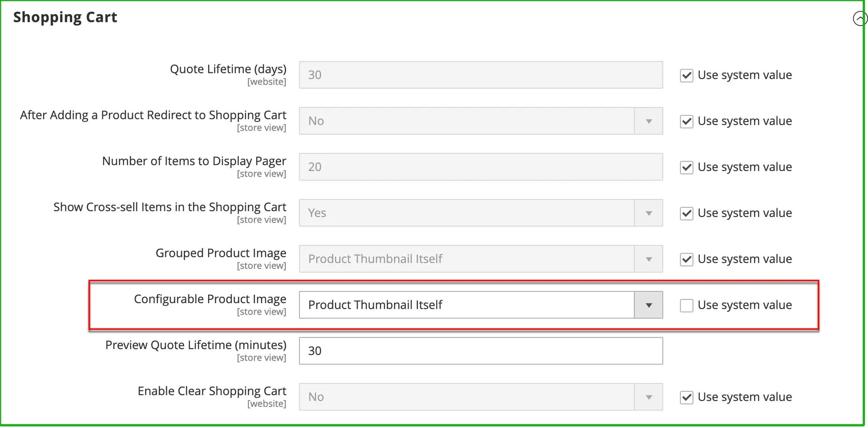Uncheck Use system value for Grouped Product Image

pyautogui.click(x=686, y=259)
